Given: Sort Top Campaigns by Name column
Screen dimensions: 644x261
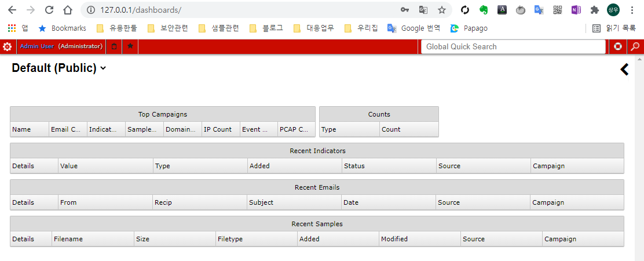Looking at the screenshot, I should coord(30,129).
